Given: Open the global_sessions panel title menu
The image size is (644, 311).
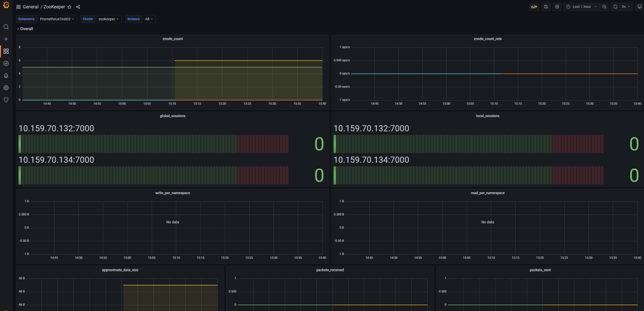Looking at the screenshot, I should [172, 116].
